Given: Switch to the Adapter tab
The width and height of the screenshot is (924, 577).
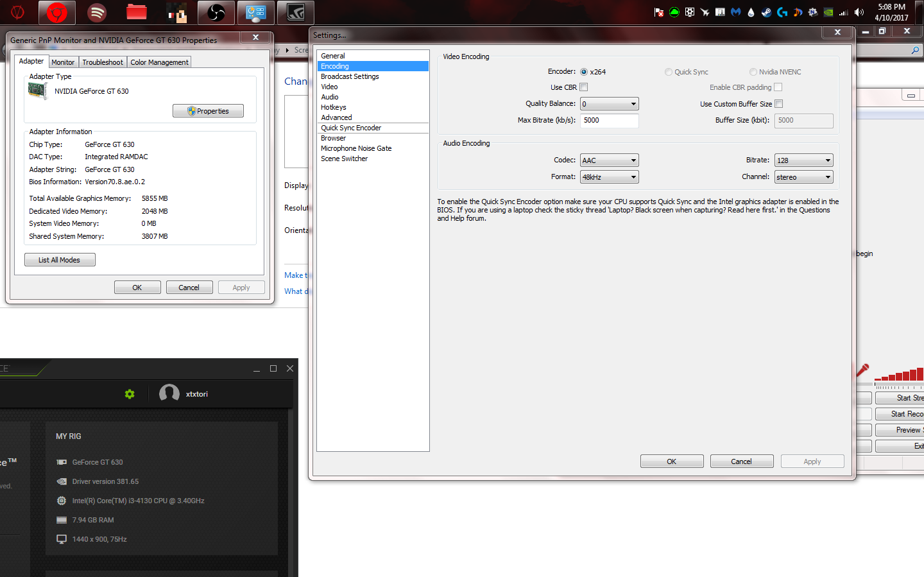Looking at the screenshot, I should click(31, 62).
